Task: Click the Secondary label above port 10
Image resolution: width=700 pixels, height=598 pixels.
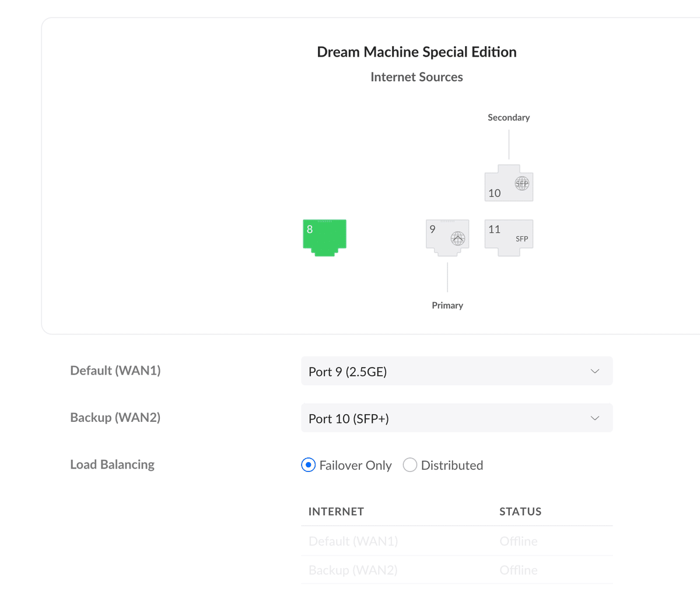Action: pyautogui.click(x=509, y=117)
